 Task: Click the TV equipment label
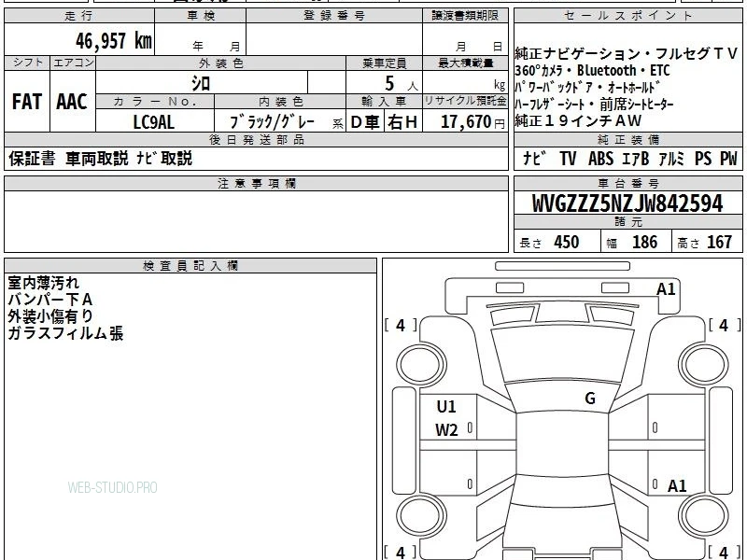pyautogui.click(x=568, y=159)
